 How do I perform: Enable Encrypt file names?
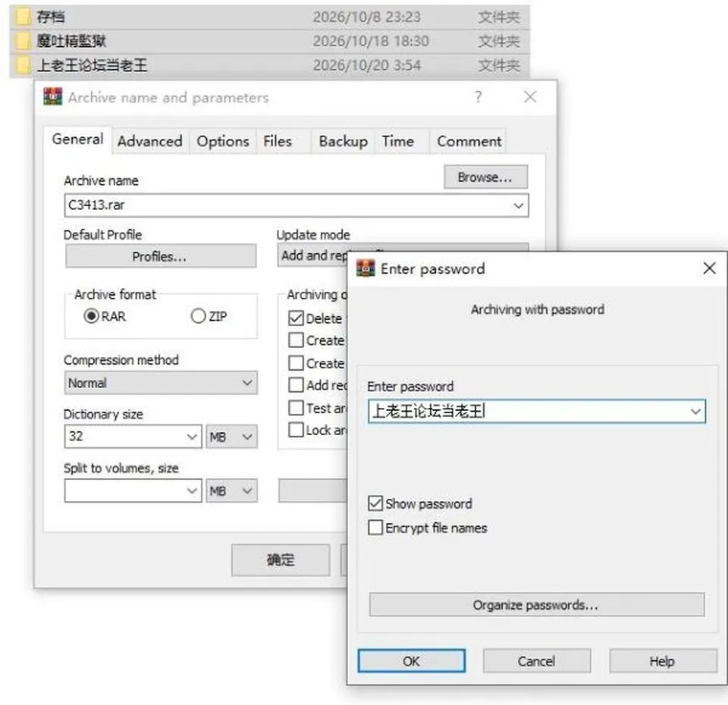pos(375,528)
